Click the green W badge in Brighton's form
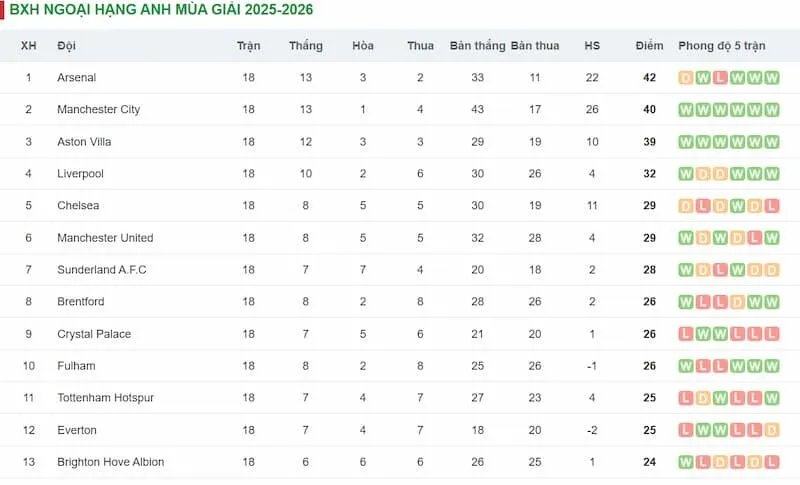The image size is (800, 485). click(686, 462)
